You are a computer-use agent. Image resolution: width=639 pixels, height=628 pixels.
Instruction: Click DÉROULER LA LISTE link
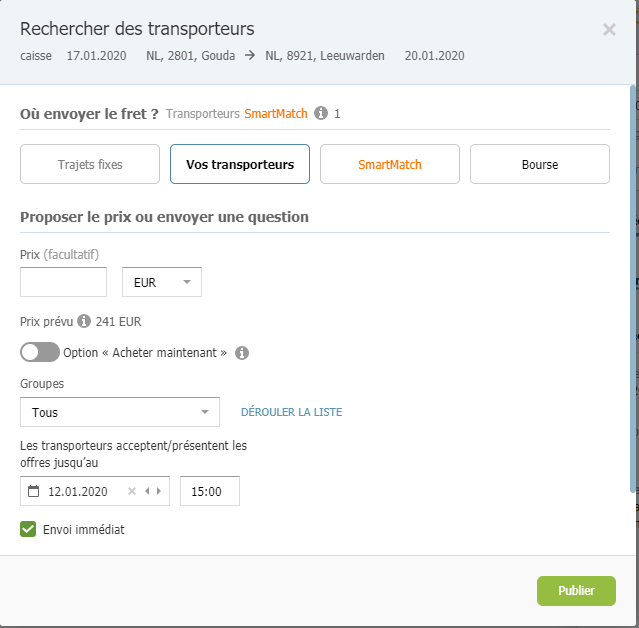(x=291, y=412)
